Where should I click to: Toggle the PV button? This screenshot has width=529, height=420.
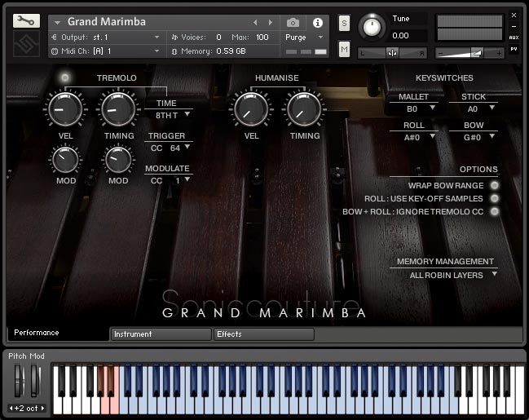tap(514, 49)
